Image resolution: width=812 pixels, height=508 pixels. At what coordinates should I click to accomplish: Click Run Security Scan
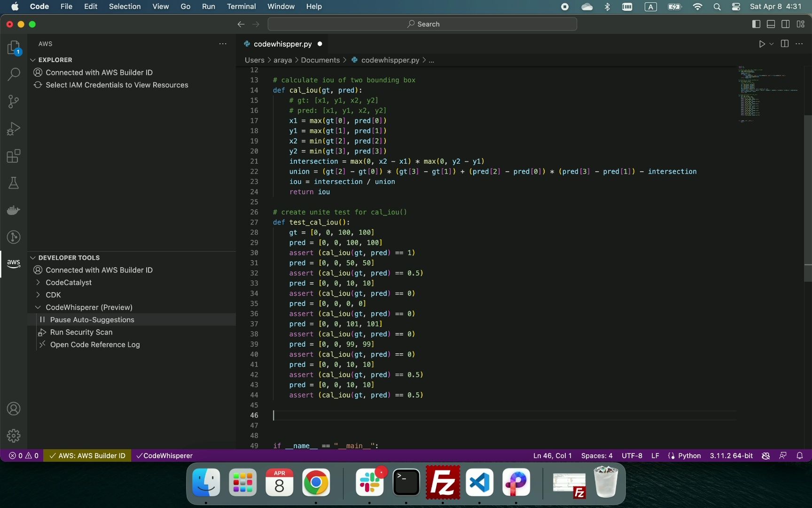(x=81, y=332)
